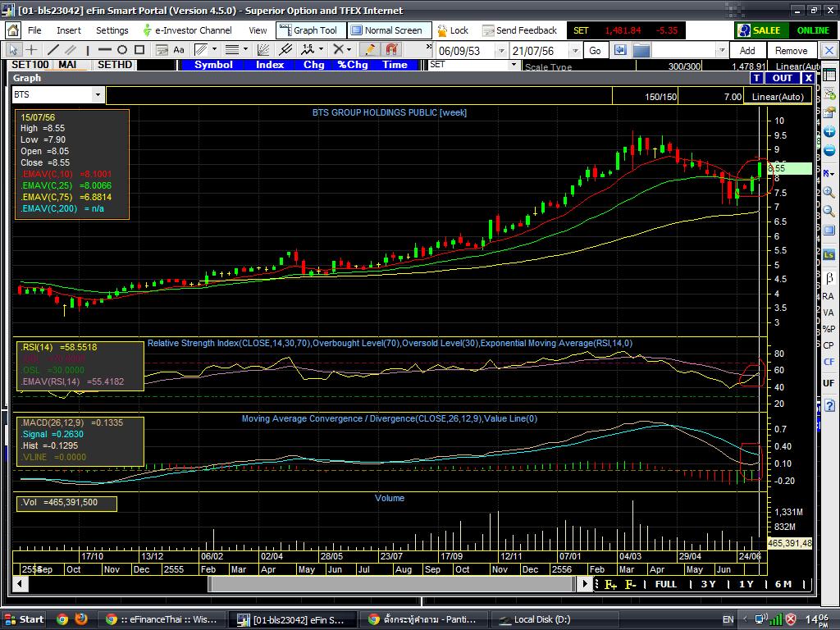Click the zoom out magnifier icon

[829, 211]
